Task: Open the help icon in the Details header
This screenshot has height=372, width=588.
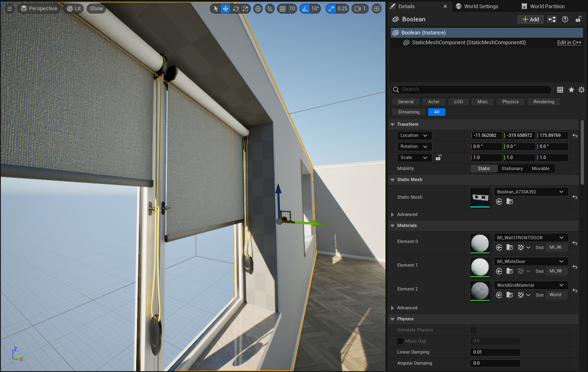Action: click(565, 19)
